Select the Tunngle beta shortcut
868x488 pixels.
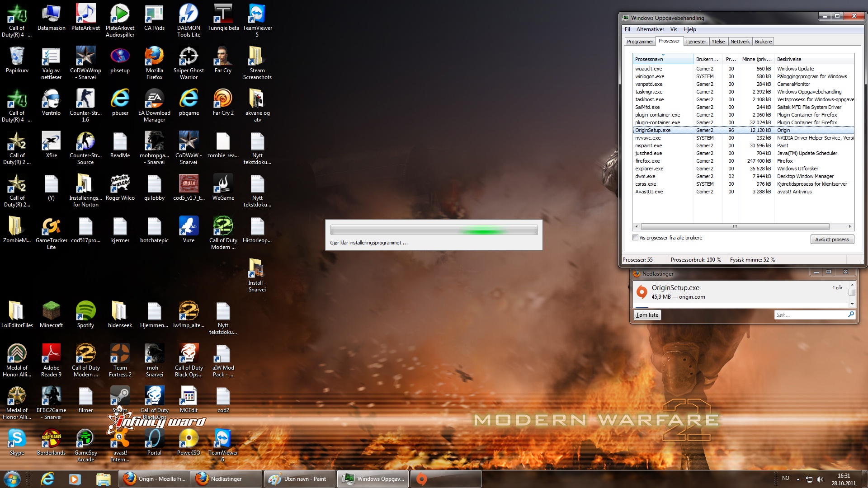[223, 18]
